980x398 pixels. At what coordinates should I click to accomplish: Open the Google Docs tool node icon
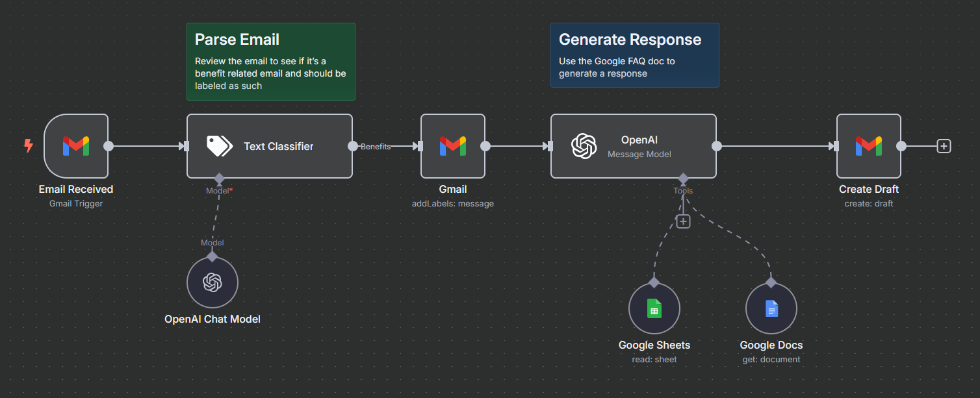coord(771,308)
